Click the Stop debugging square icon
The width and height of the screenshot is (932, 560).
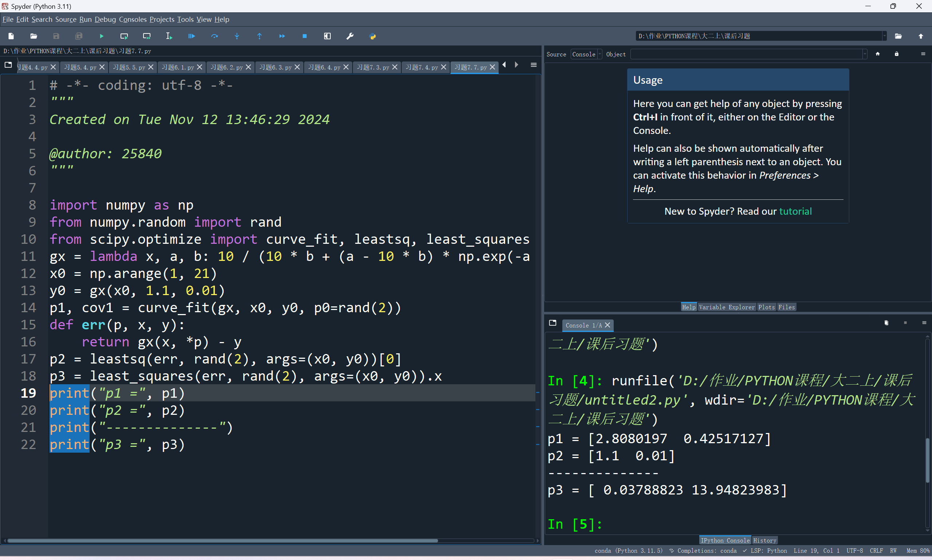304,36
